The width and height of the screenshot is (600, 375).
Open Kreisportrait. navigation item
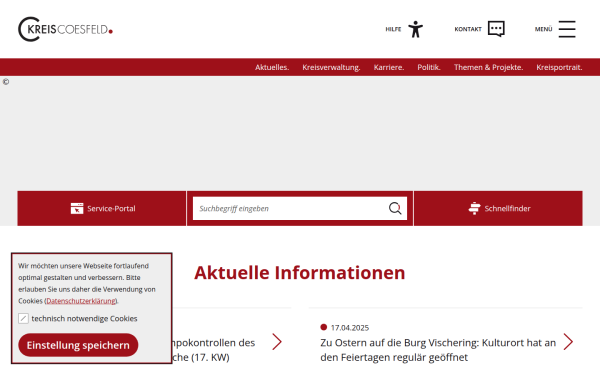click(x=559, y=67)
